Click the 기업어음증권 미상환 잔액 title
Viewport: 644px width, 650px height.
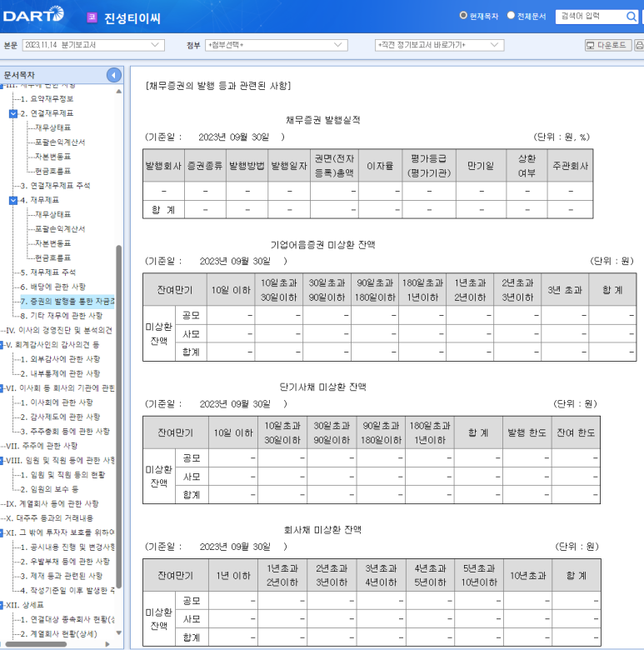[322, 245]
